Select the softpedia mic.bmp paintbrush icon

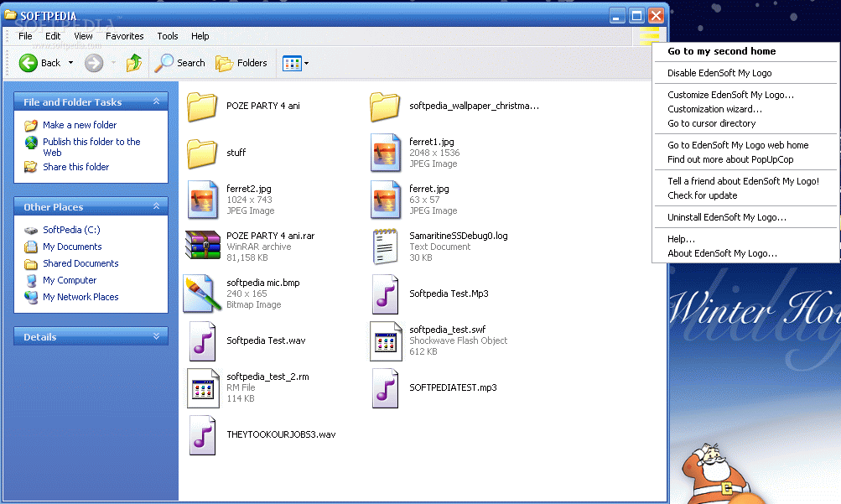(x=202, y=294)
